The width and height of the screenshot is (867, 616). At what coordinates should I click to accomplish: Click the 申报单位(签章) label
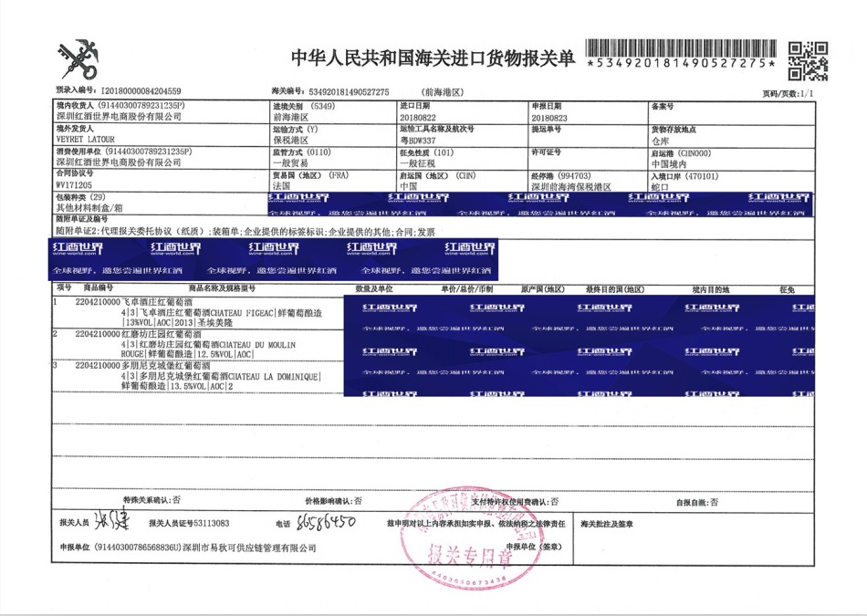pos(534,547)
